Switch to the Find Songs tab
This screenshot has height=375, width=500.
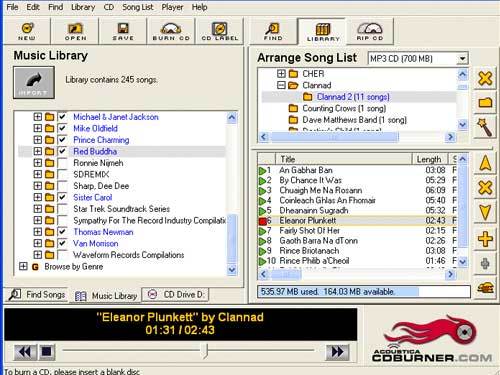tap(37, 295)
